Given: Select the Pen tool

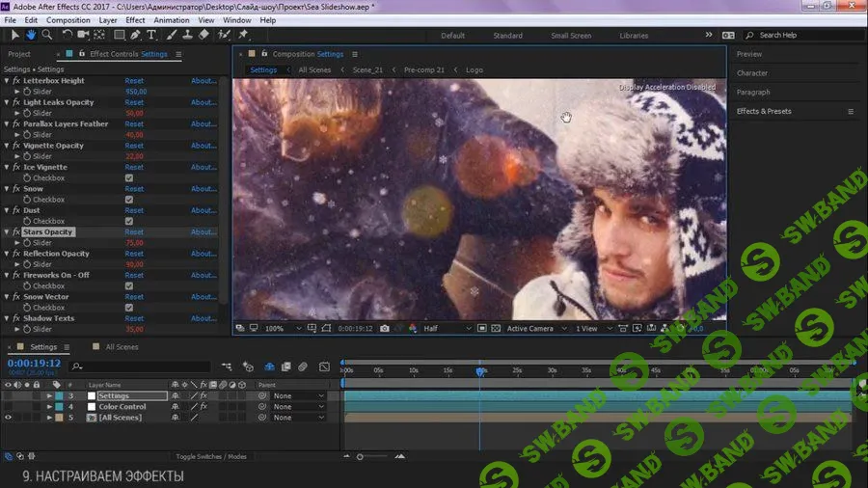Looking at the screenshot, I should click(x=135, y=35).
